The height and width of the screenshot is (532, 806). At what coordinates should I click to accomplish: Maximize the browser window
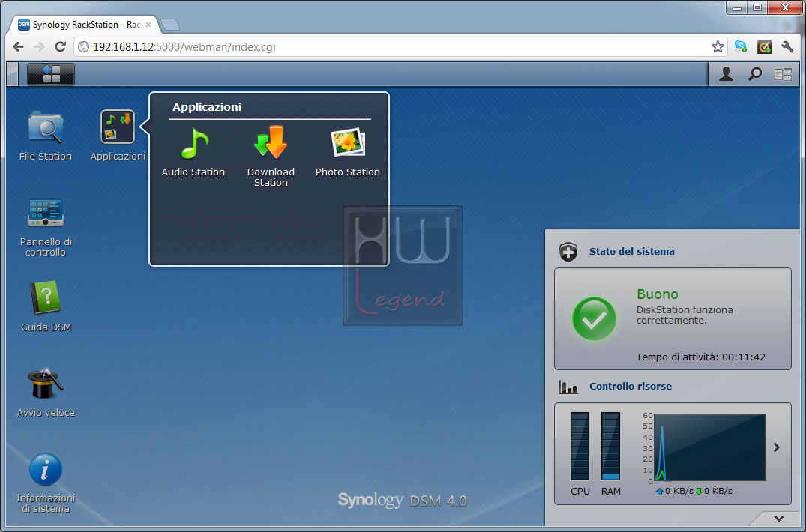tap(757, 7)
